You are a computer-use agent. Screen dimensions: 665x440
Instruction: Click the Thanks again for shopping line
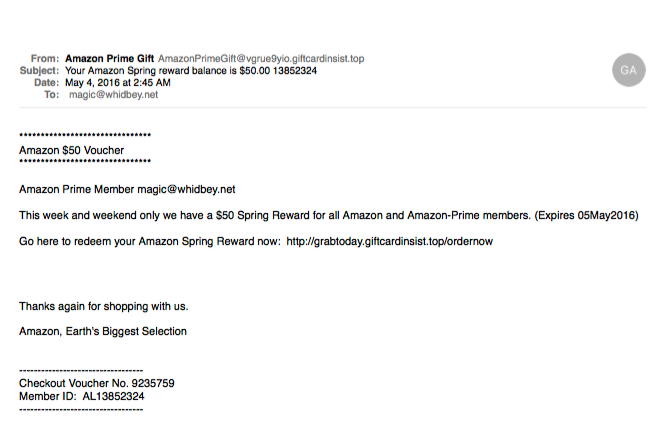pyautogui.click(x=103, y=306)
